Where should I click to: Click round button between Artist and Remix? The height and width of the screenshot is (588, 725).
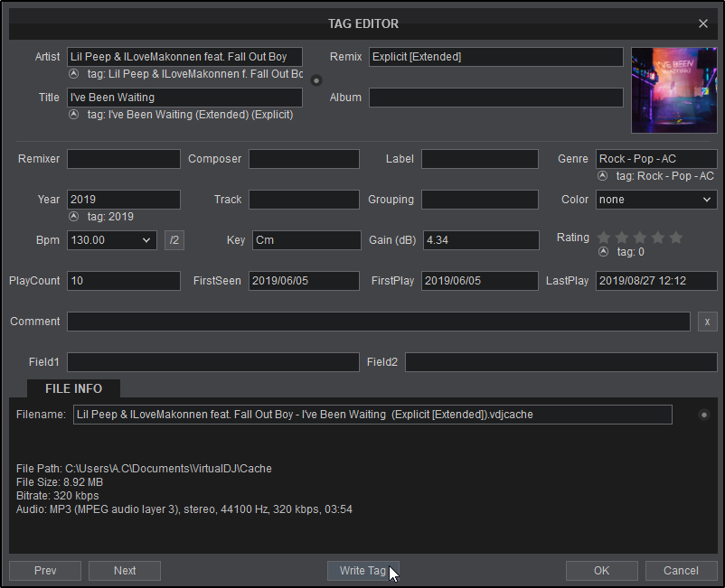pos(316,79)
